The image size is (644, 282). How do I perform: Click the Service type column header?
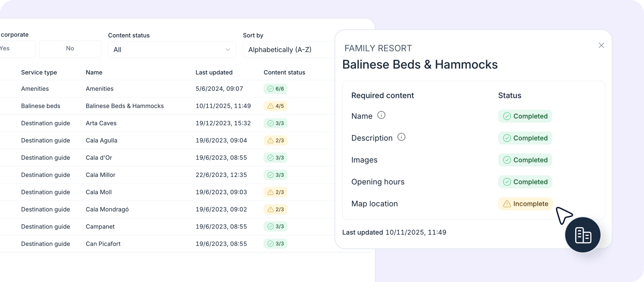coord(39,72)
